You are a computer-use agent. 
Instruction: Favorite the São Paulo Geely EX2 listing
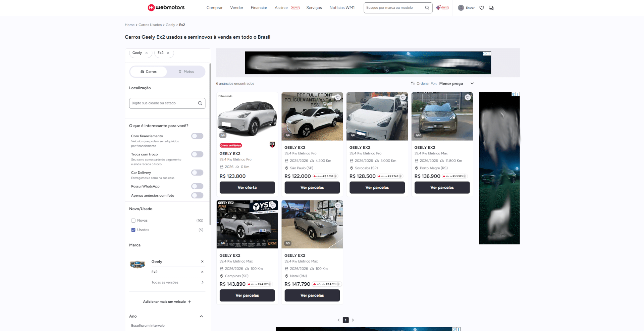point(338,97)
